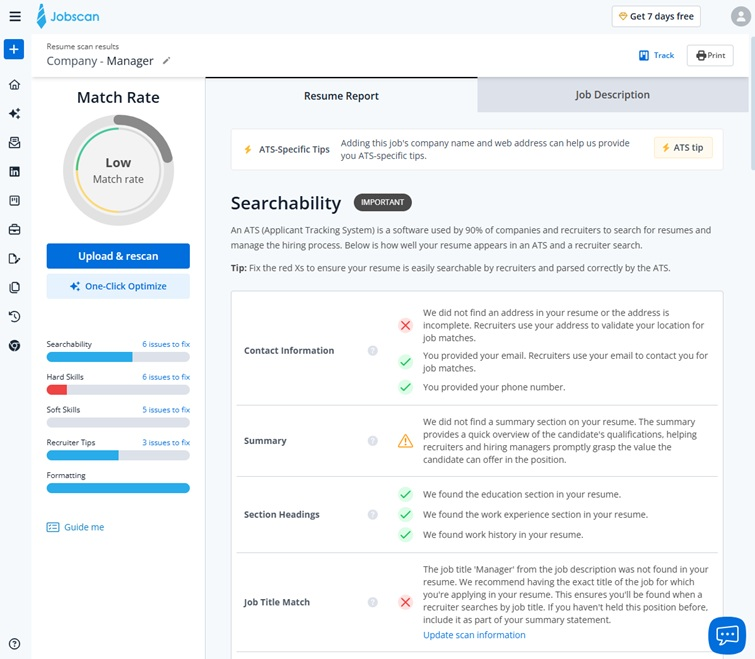Click the Track link
This screenshot has width=755, height=659.
(x=656, y=55)
